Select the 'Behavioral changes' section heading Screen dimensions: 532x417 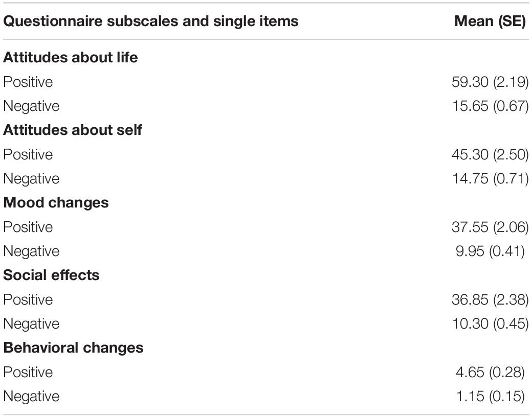(73, 348)
